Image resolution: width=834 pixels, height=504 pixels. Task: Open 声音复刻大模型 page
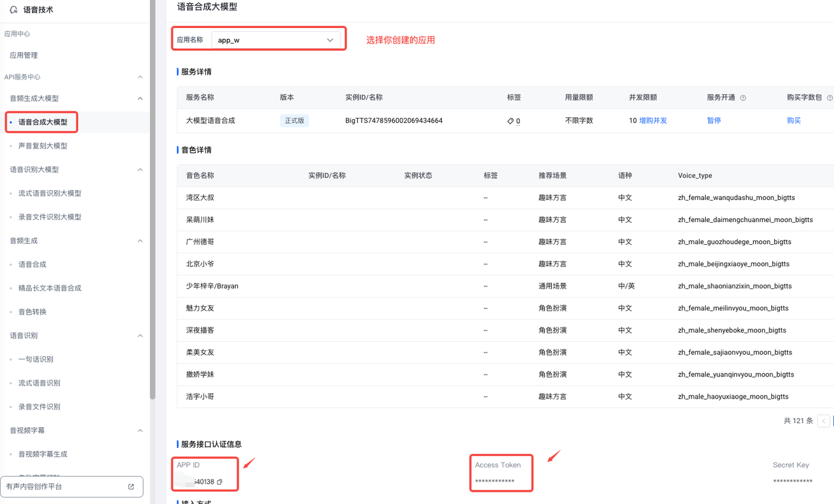tap(43, 146)
